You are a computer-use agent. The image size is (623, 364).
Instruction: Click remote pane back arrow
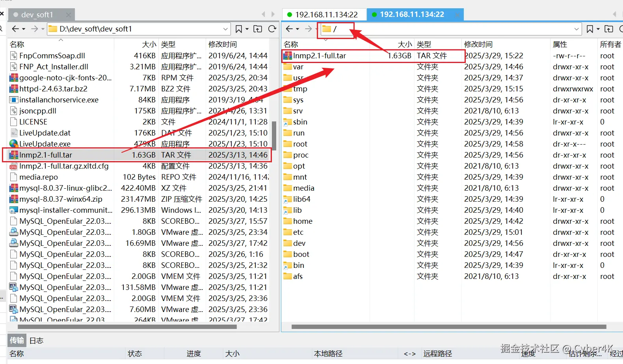[289, 29]
